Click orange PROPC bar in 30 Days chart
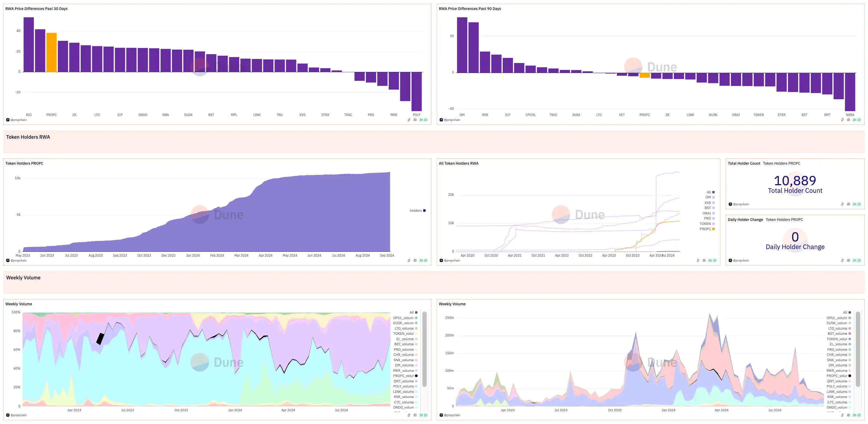The height and width of the screenshot is (424, 868). 51,52
